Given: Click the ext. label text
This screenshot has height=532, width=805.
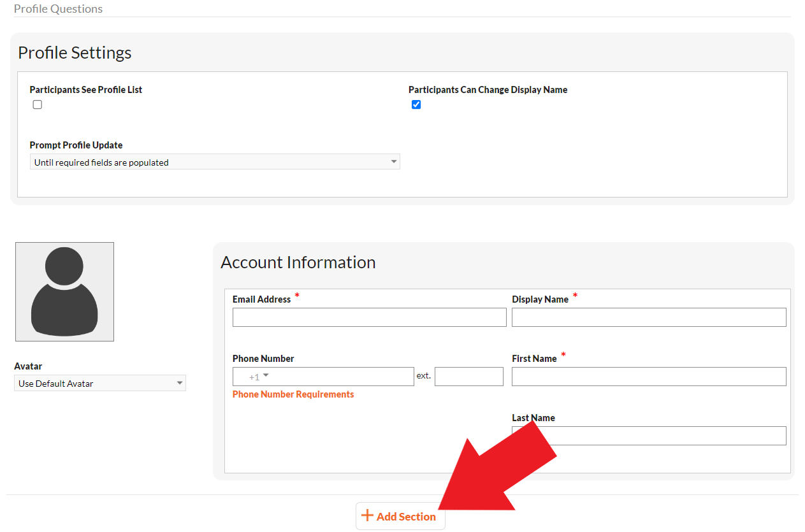Looking at the screenshot, I should 424,376.
